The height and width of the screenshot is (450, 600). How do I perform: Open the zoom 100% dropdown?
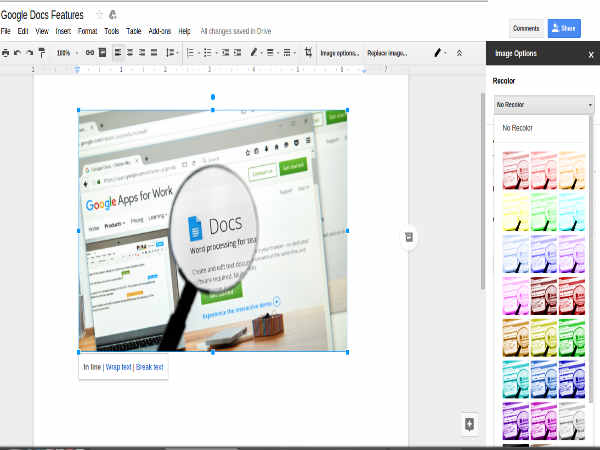tap(66, 52)
